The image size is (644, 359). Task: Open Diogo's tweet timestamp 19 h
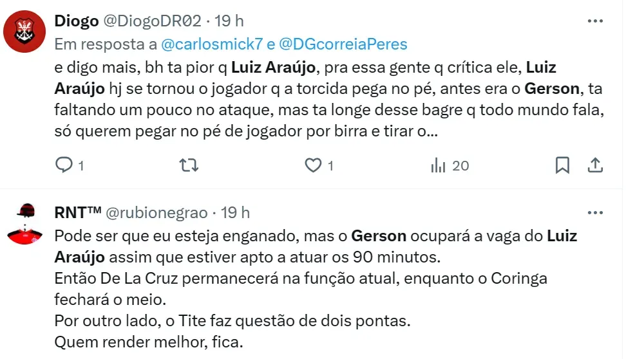(x=229, y=21)
